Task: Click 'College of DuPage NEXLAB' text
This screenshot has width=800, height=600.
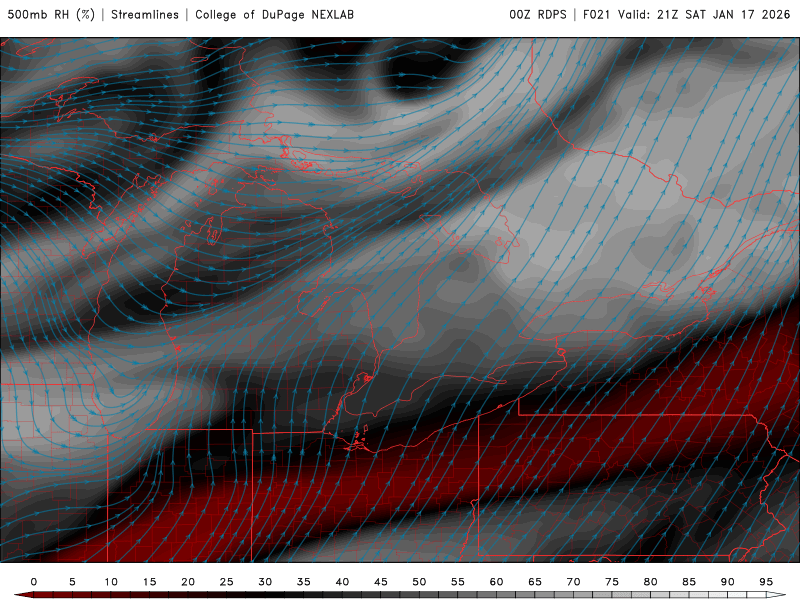Action: click(274, 15)
